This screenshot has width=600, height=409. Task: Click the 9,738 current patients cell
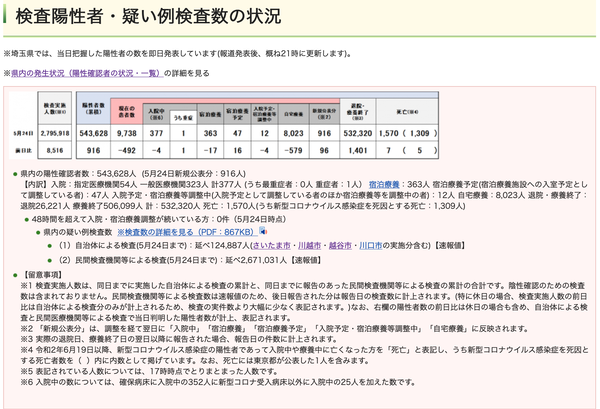(x=127, y=133)
